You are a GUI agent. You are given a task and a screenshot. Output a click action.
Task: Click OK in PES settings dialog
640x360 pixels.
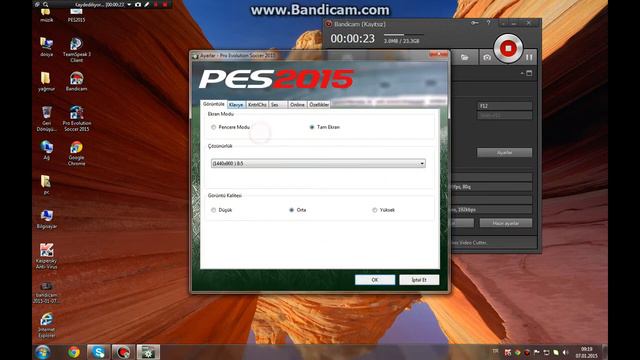coord(375,280)
